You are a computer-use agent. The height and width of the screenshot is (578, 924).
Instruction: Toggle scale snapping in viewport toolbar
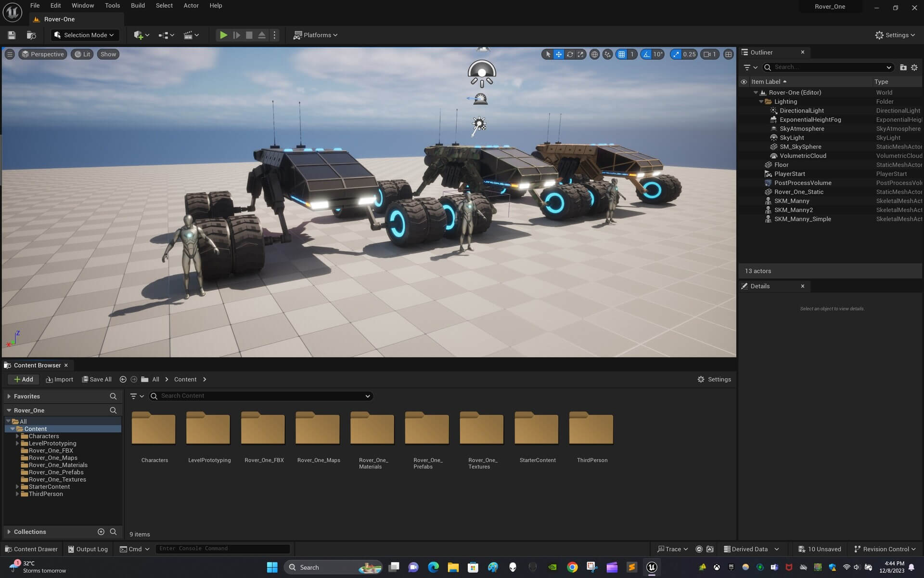(x=676, y=54)
